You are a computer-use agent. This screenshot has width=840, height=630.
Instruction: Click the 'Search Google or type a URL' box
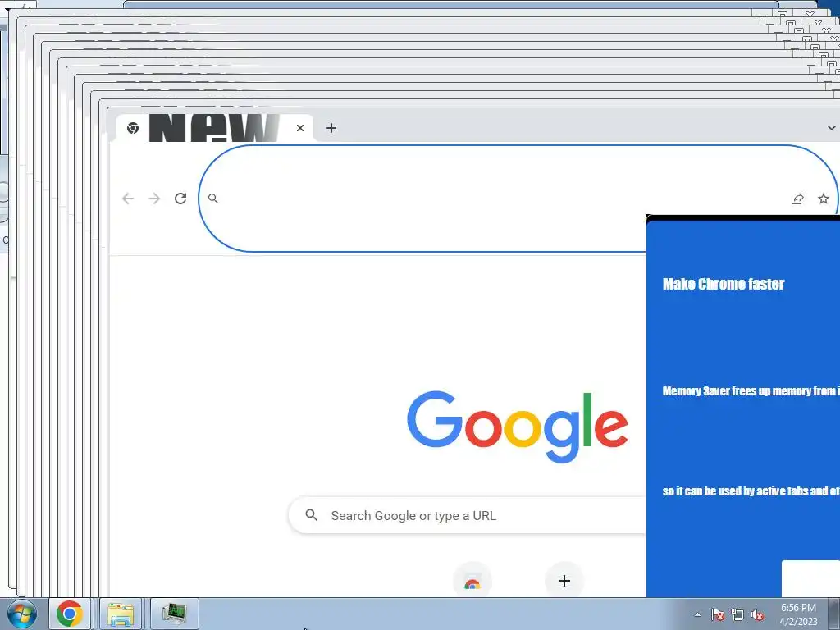click(x=467, y=515)
